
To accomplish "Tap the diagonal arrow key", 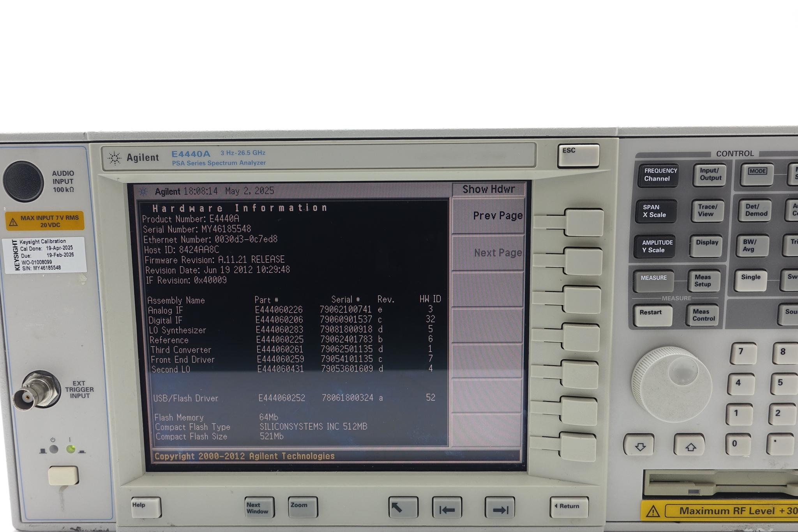I will coord(403,507).
